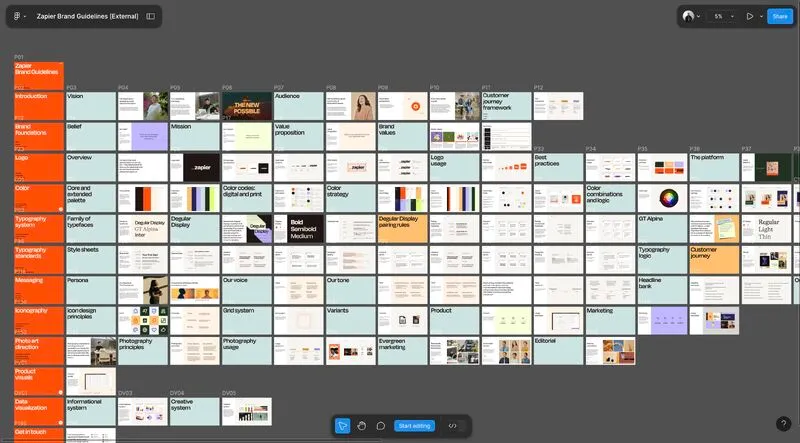This screenshot has height=443, width=800.
Task: Select the orange Iconography section frame
Action: click(x=39, y=321)
